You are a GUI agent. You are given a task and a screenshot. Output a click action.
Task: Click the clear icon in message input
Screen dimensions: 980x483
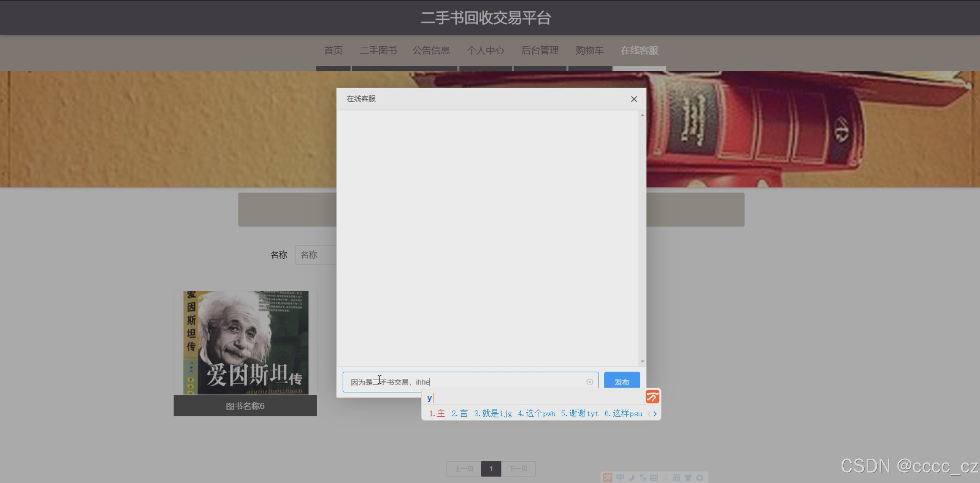[590, 382]
